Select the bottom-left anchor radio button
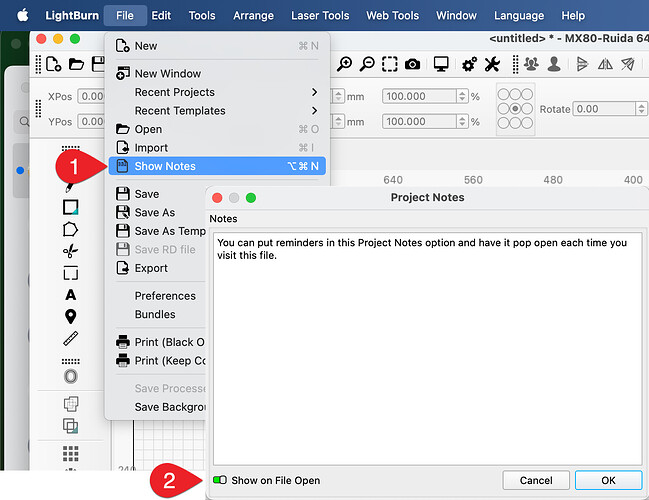The width and height of the screenshot is (649, 500). click(x=503, y=123)
